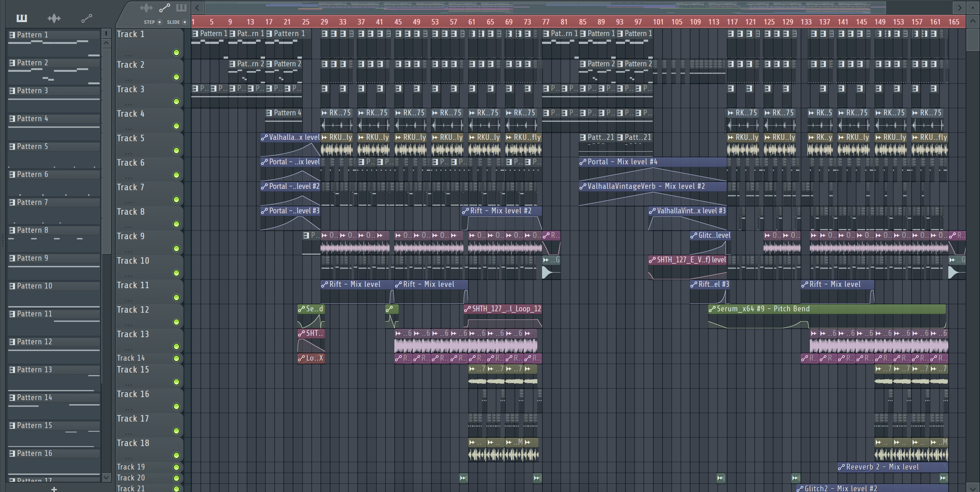
Task: Select Pattern 1 in the picker list
Action: coord(54,35)
